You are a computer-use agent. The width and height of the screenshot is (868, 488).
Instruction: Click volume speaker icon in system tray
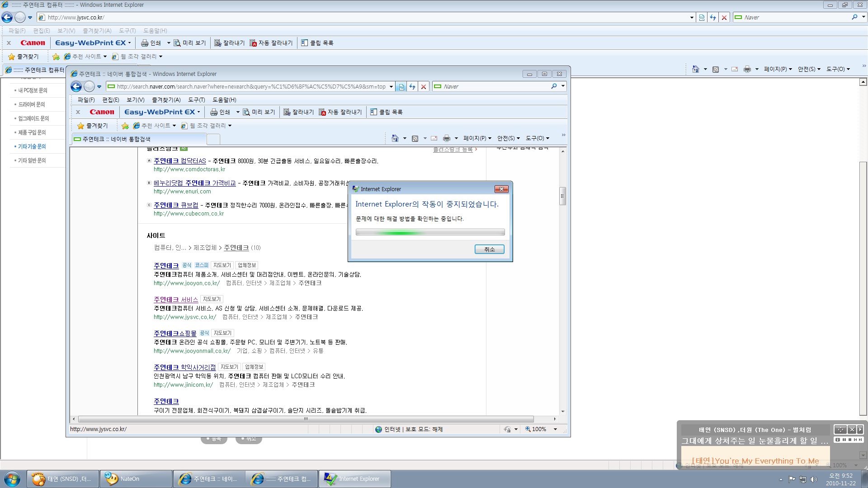pyautogui.click(x=814, y=479)
